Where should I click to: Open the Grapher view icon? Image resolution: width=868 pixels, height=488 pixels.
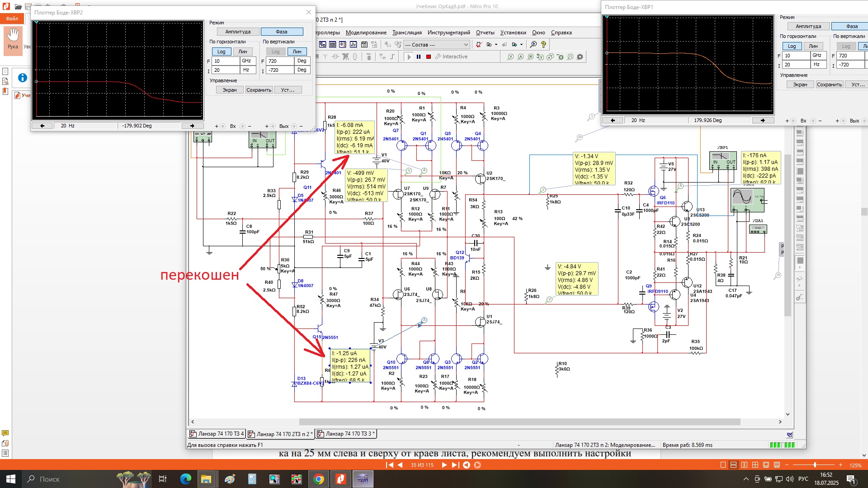353,45
